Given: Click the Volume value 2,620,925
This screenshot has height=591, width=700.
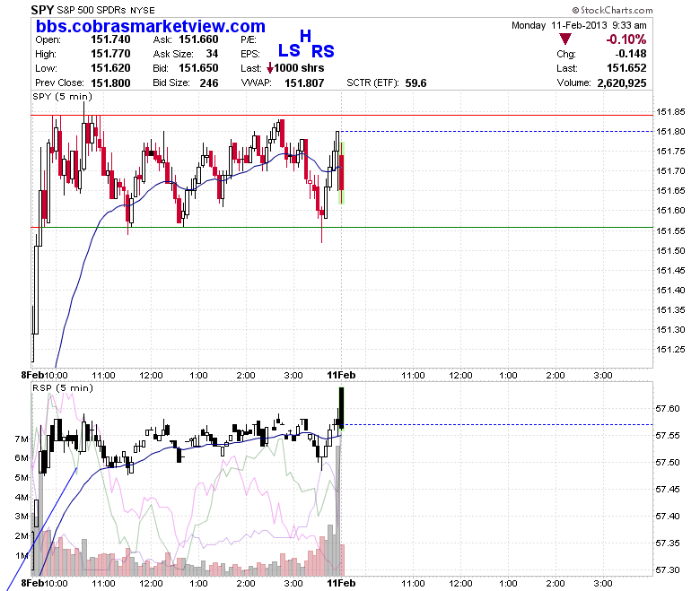Looking at the screenshot, I should [621, 83].
